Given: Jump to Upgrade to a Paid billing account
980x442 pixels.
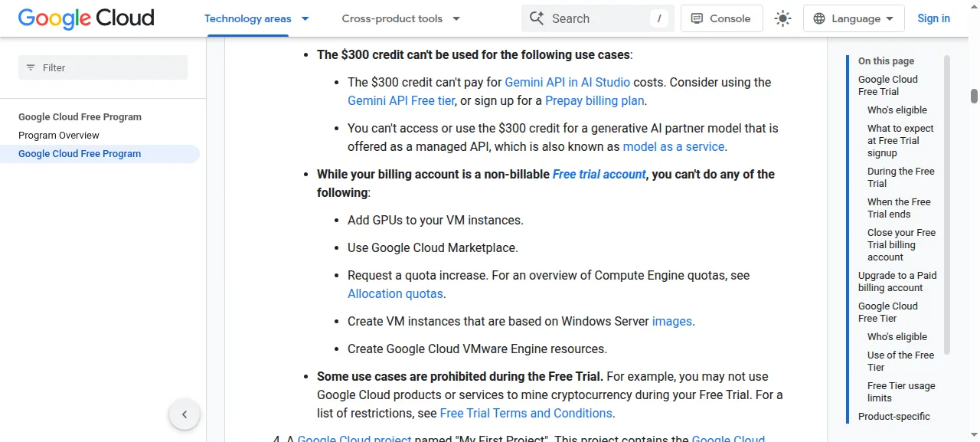Looking at the screenshot, I should point(897,281).
